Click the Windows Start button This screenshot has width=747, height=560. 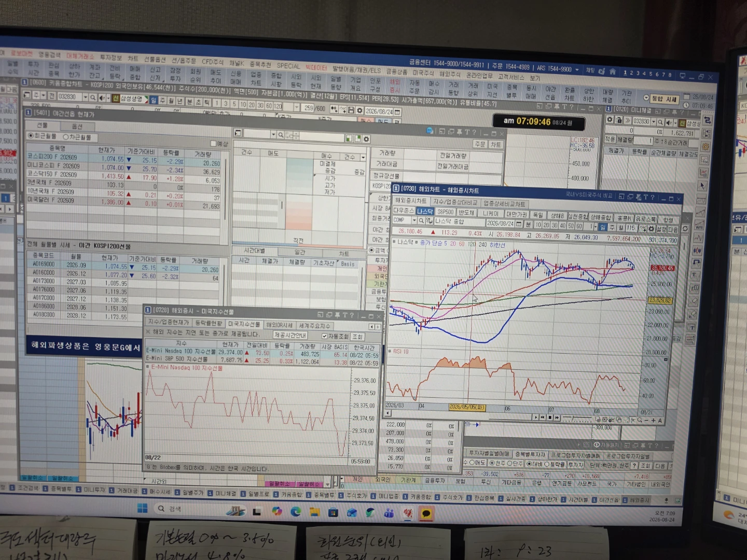tap(143, 509)
